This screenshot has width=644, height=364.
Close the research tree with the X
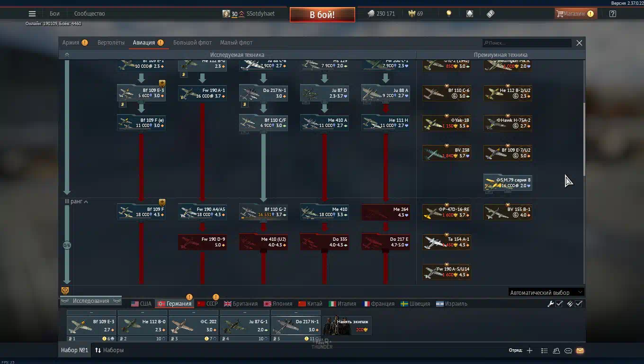(579, 43)
